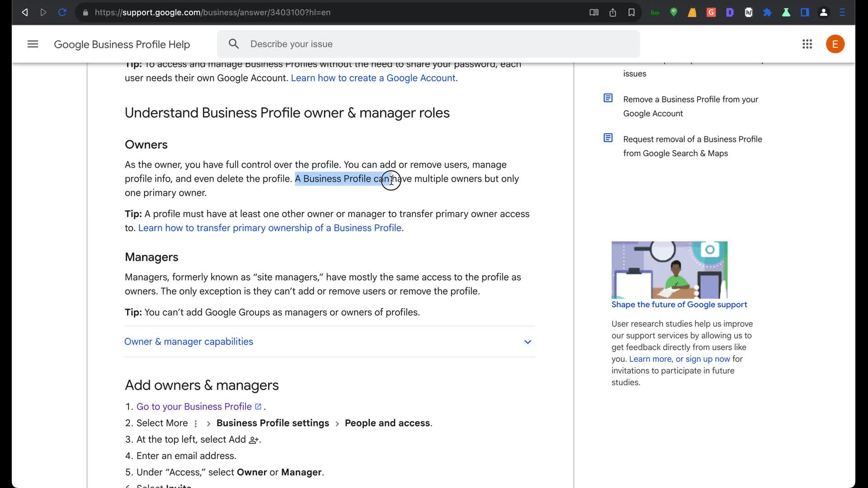
Task: Open the Google apps grid
Action: coord(807,44)
